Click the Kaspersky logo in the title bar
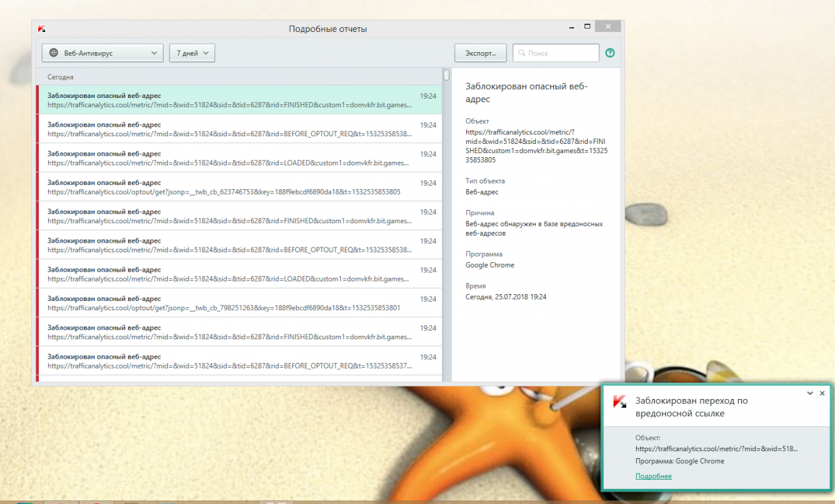 click(42, 29)
